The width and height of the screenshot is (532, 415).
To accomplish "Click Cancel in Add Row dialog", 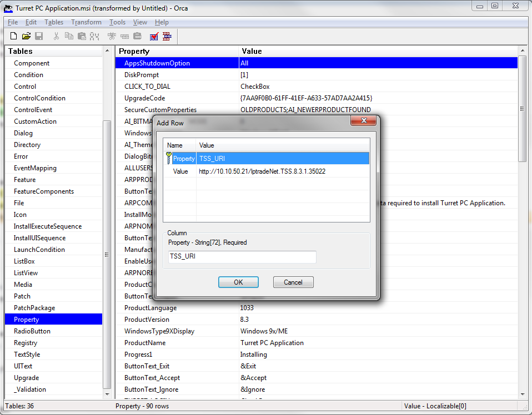I will [293, 282].
